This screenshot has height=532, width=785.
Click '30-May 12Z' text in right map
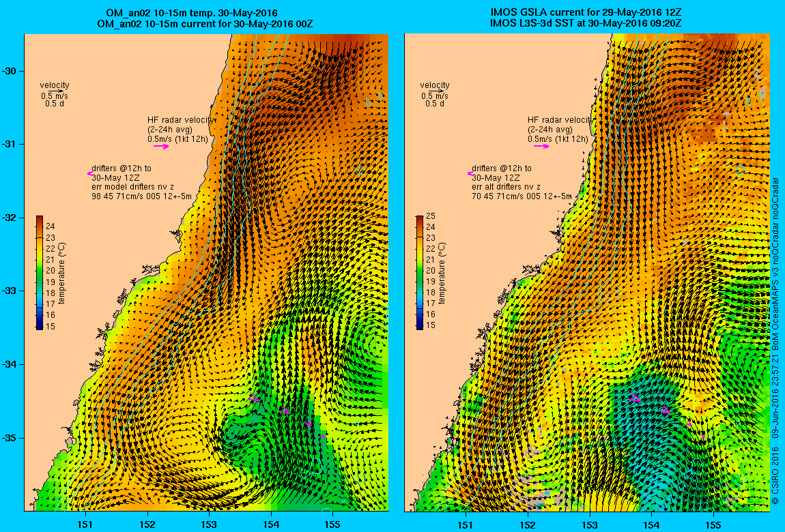[x=496, y=177]
